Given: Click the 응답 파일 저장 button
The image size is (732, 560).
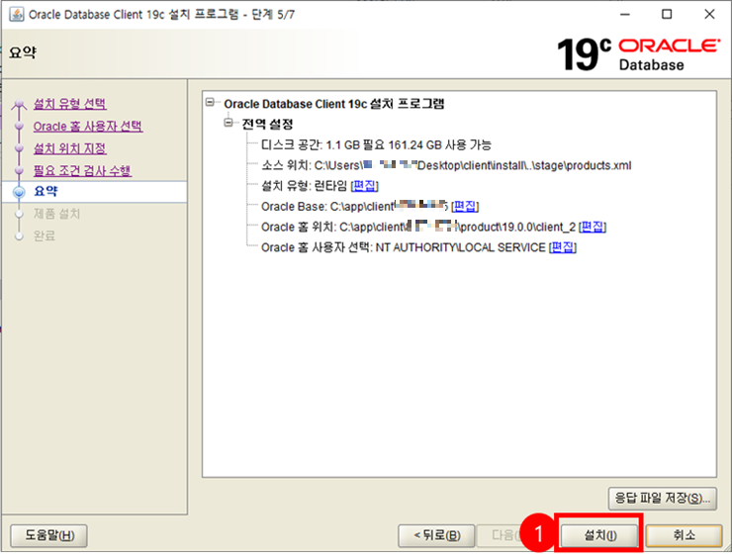Looking at the screenshot, I should point(663,499).
